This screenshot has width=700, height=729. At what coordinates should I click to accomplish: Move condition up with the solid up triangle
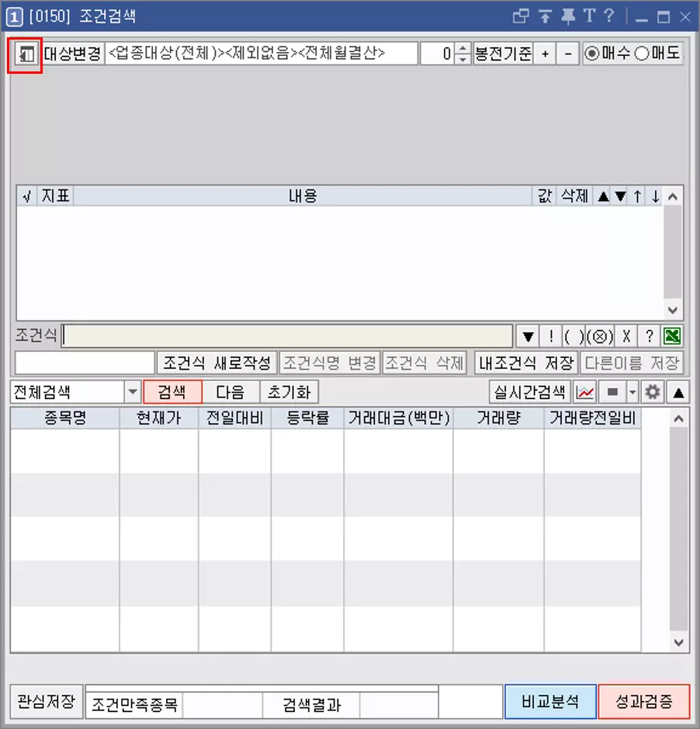[x=603, y=196]
